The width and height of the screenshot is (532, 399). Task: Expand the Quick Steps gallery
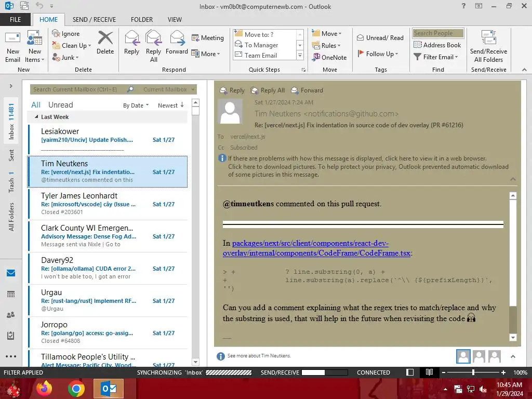click(300, 55)
